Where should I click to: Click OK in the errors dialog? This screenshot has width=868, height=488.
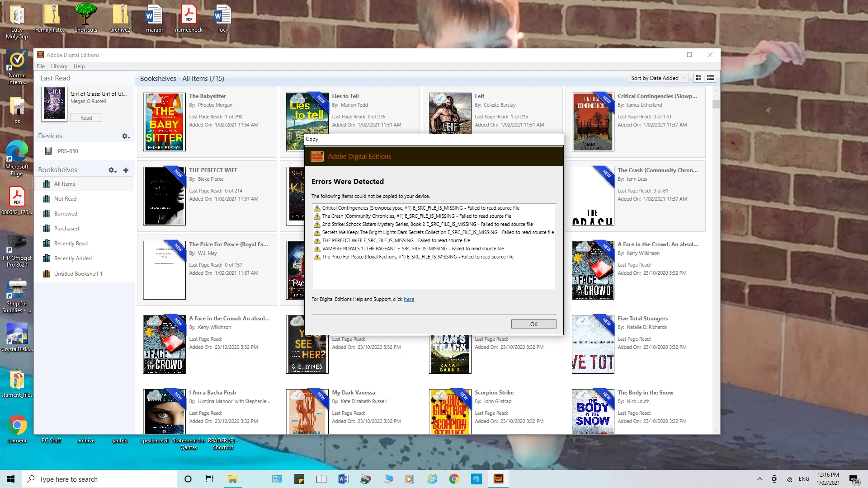[533, 324]
